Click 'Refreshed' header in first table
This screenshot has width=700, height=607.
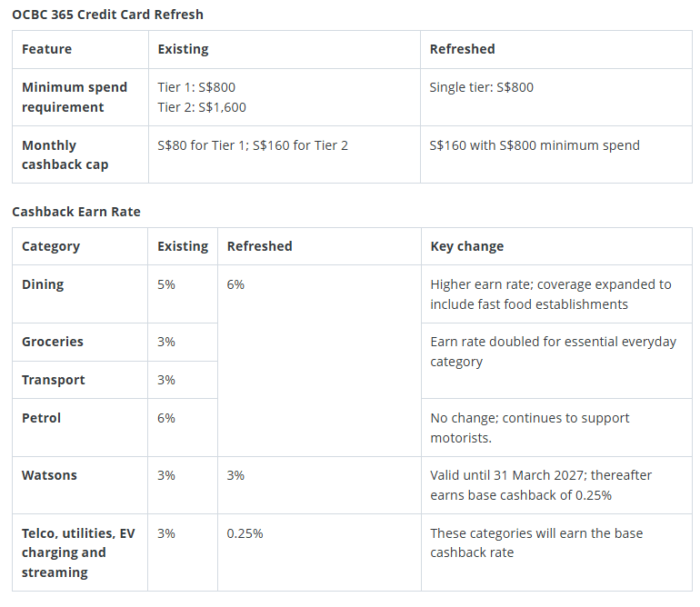click(x=462, y=49)
